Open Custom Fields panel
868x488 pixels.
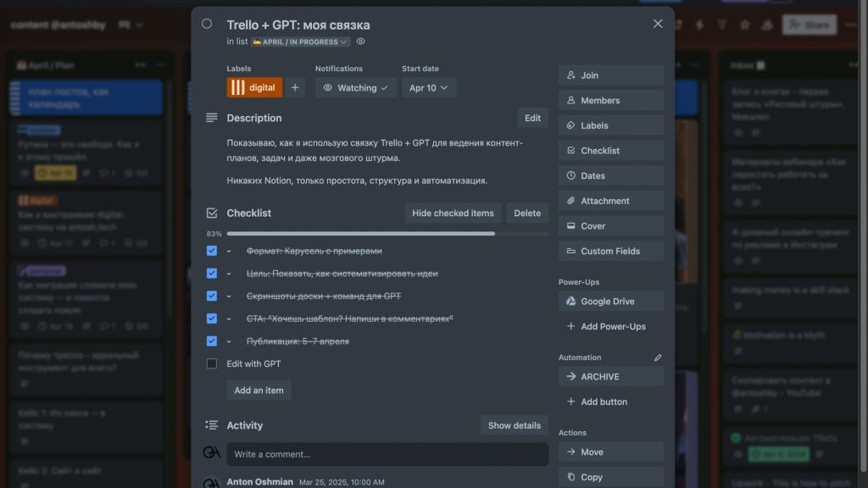pyautogui.click(x=610, y=251)
